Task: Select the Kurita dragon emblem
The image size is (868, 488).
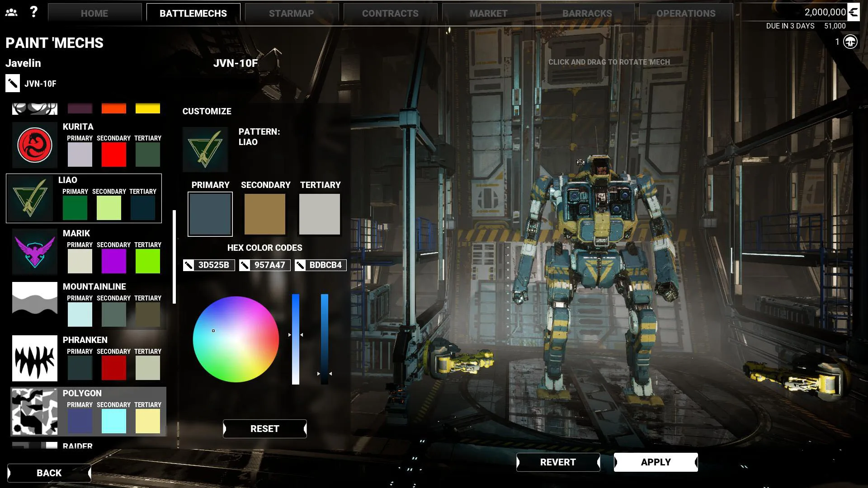Action: (x=35, y=145)
